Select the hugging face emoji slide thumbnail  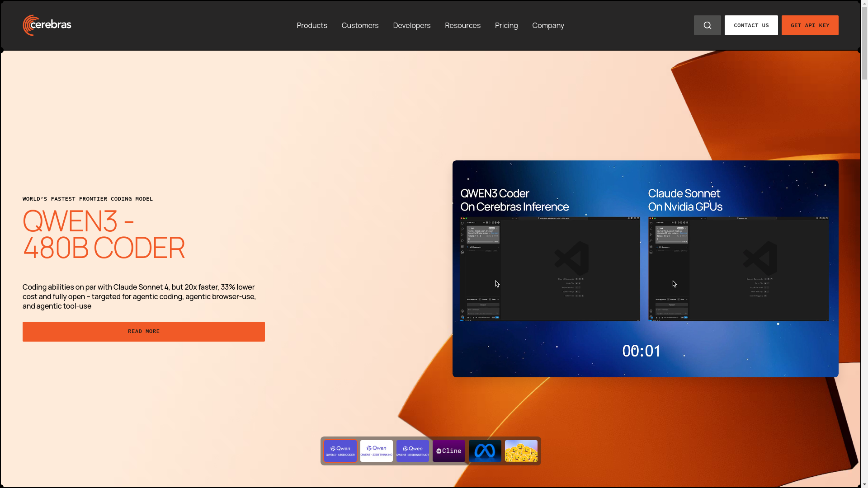tap(521, 451)
